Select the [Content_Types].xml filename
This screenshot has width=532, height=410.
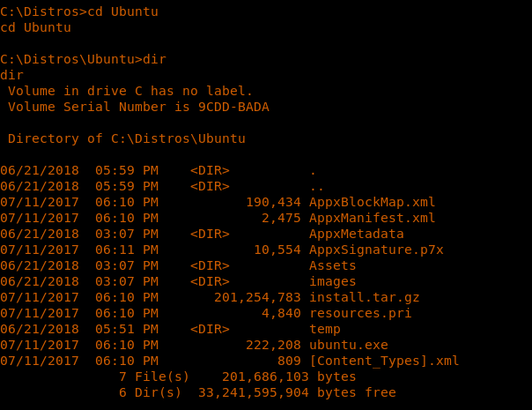(x=384, y=361)
